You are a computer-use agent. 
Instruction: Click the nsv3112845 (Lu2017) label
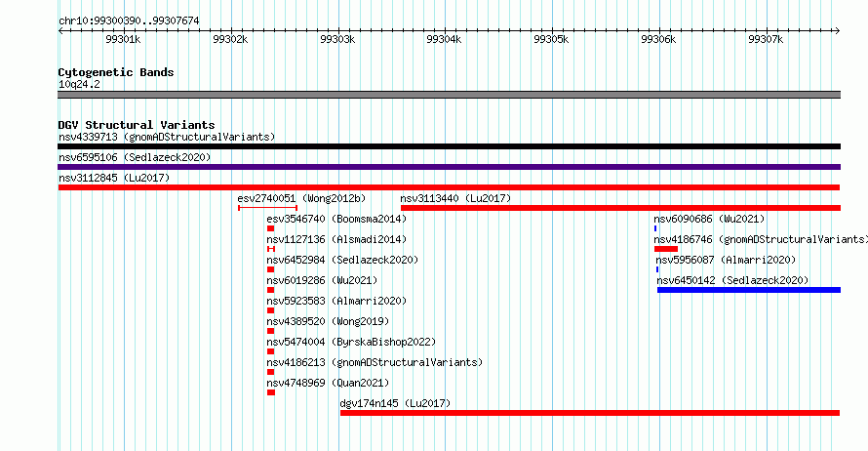click(x=114, y=178)
